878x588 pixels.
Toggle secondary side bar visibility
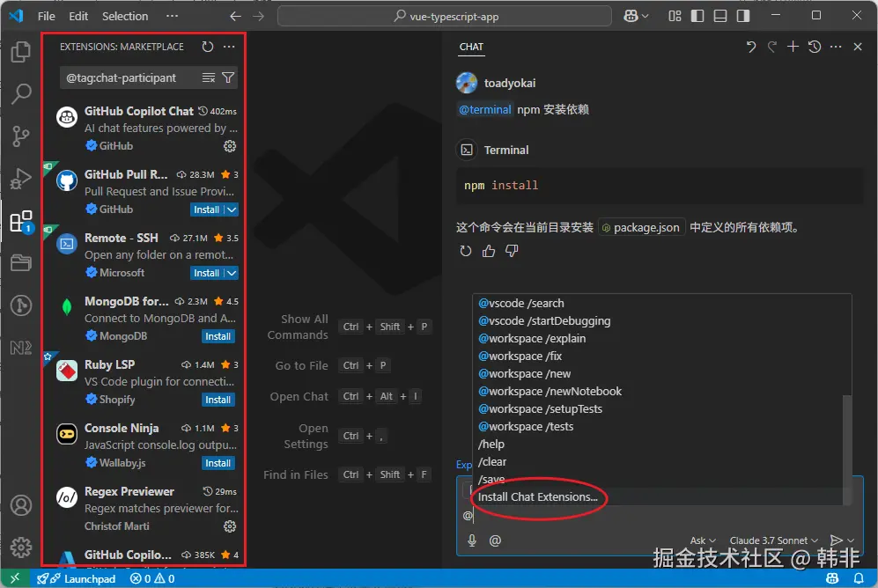[x=743, y=16]
